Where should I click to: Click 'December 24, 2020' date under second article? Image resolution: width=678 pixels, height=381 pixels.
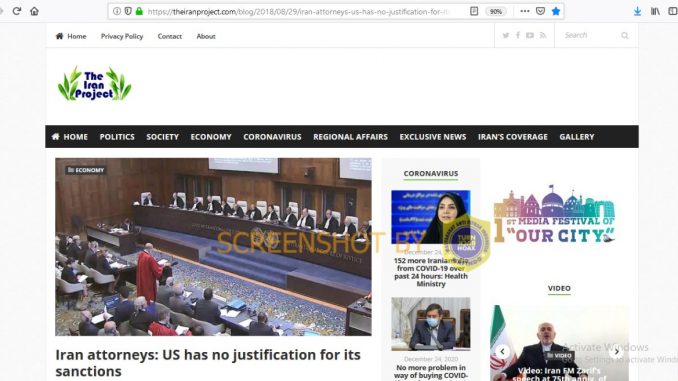coord(431,359)
